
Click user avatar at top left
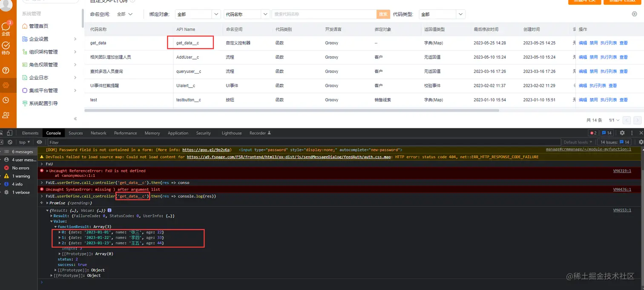click(6, 5)
